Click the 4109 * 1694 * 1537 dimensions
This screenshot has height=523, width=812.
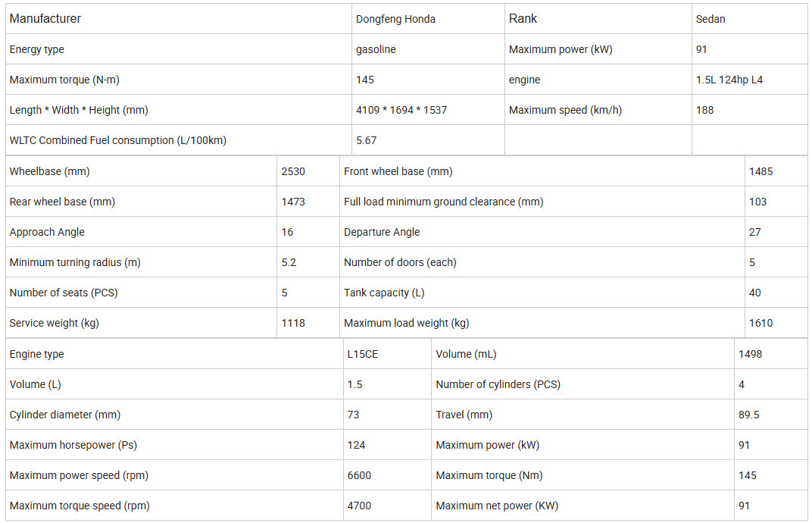click(x=401, y=110)
